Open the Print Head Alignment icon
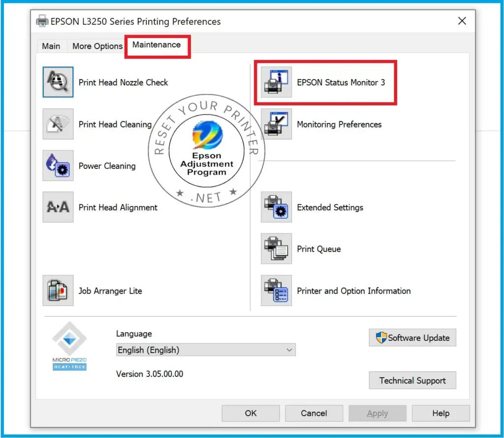504x438 pixels. [58, 207]
